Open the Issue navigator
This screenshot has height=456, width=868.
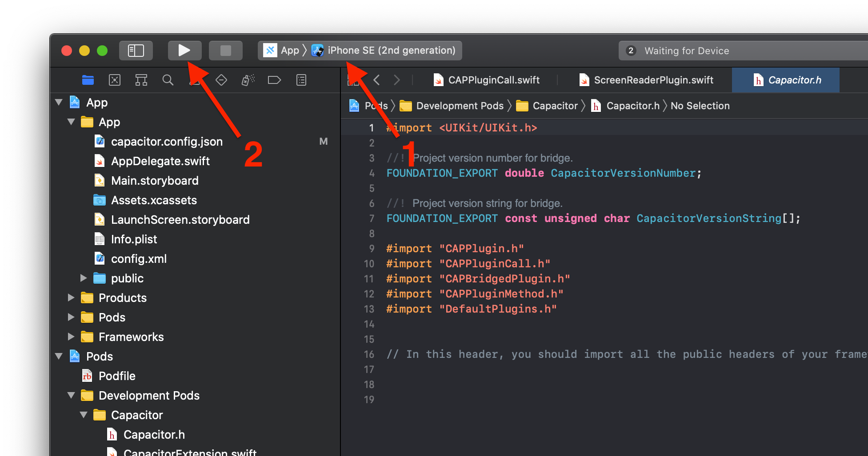pyautogui.click(x=194, y=80)
